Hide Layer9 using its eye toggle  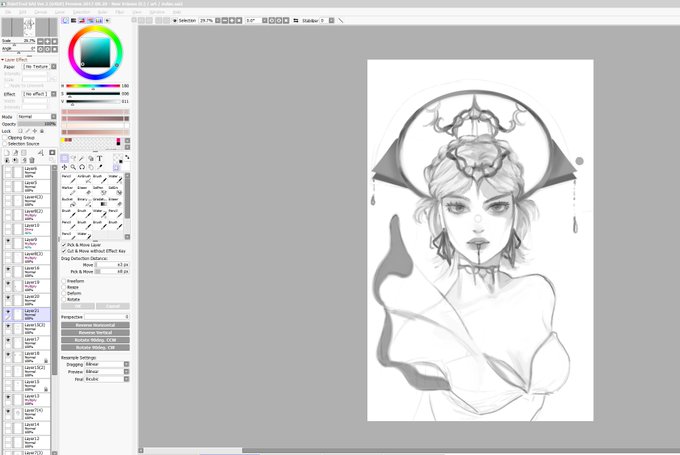pyautogui.click(x=8, y=240)
